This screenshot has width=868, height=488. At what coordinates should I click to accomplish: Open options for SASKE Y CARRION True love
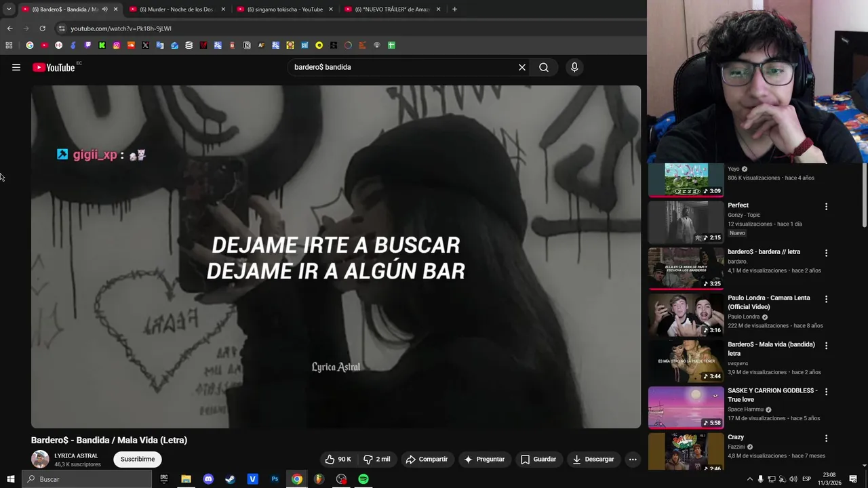tap(826, 392)
